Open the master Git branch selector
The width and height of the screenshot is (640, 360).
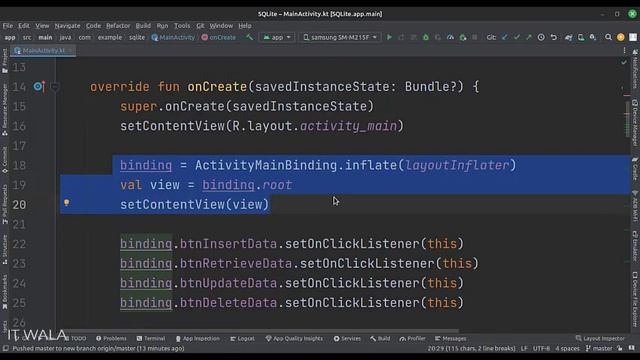point(599,348)
